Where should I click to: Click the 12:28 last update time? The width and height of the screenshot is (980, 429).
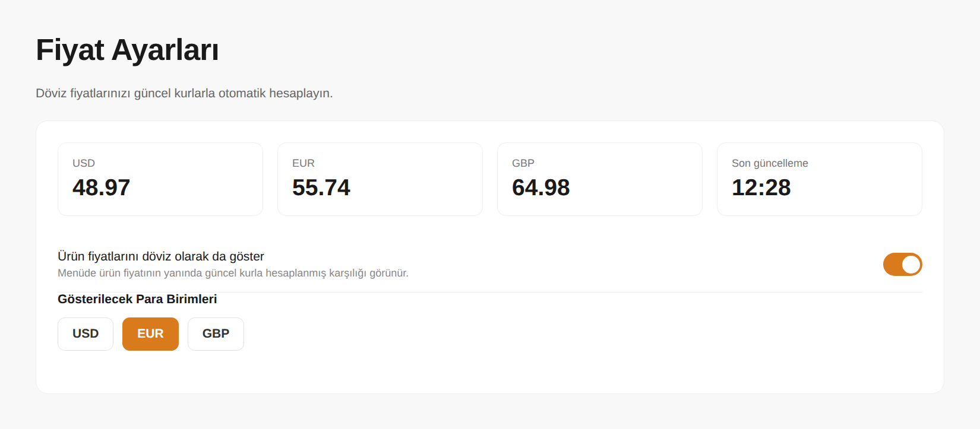coord(761,188)
